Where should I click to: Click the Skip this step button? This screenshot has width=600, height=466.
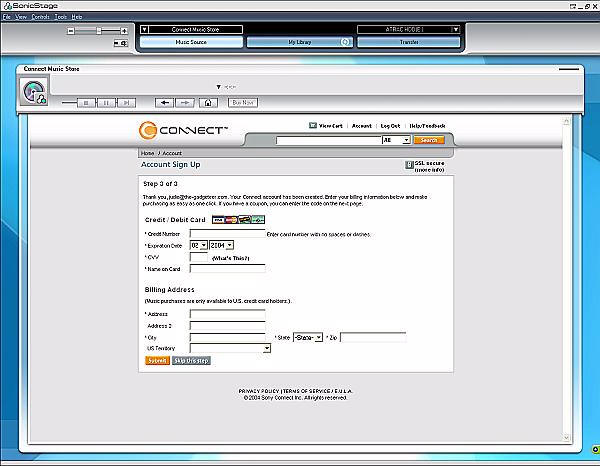[x=191, y=360]
